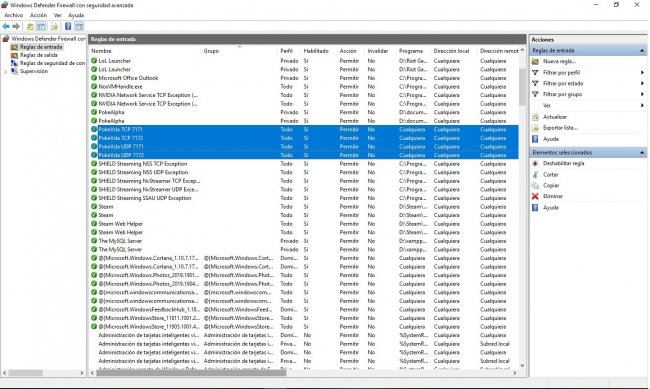Click the Ayuda icon under Elementos seleccionados

[535, 207]
